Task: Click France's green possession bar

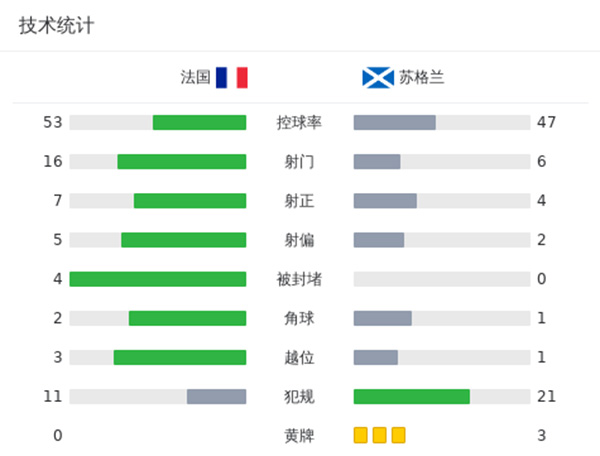Action: tap(199, 122)
